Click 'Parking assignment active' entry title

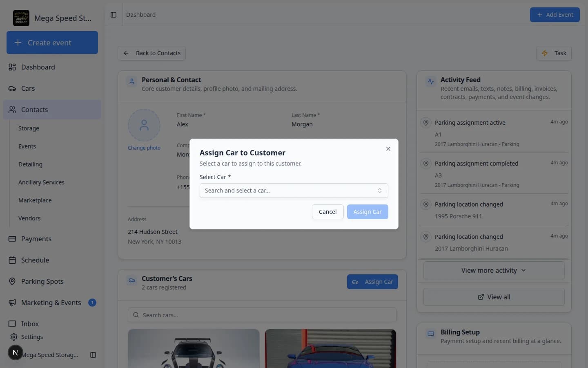pos(470,123)
